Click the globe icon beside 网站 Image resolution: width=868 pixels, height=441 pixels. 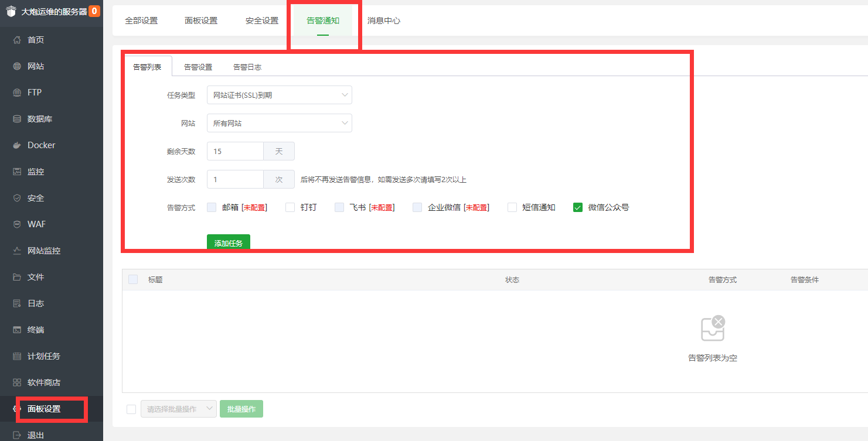coord(17,66)
